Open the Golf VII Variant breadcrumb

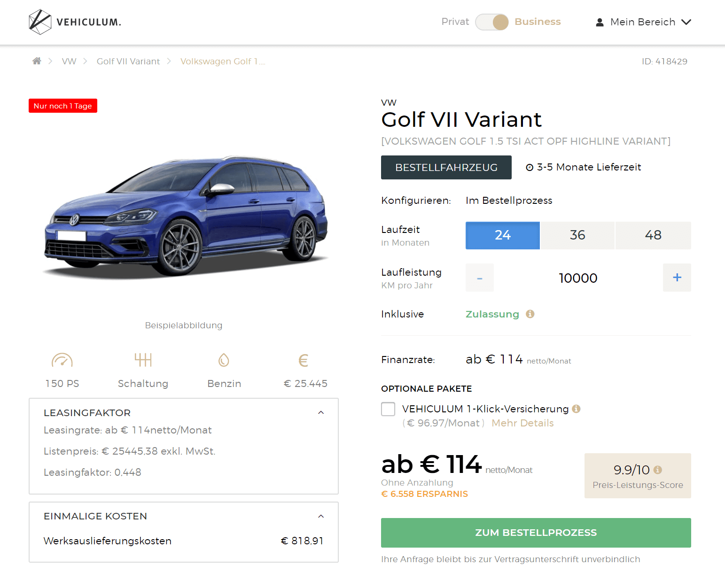(x=128, y=62)
